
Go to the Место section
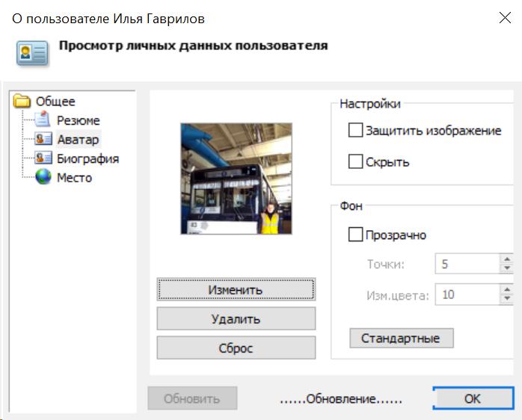[x=74, y=178]
